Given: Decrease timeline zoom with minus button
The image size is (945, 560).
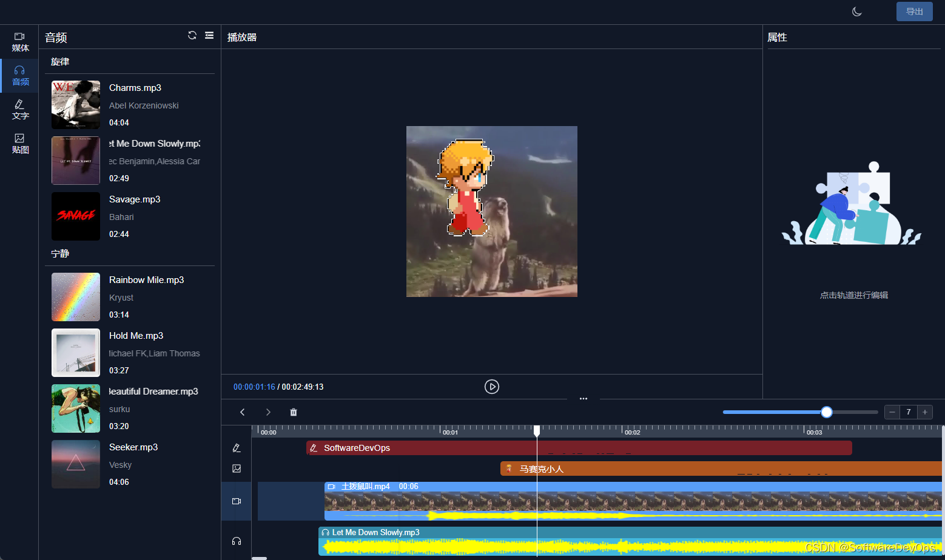Looking at the screenshot, I should coord(892,412).
